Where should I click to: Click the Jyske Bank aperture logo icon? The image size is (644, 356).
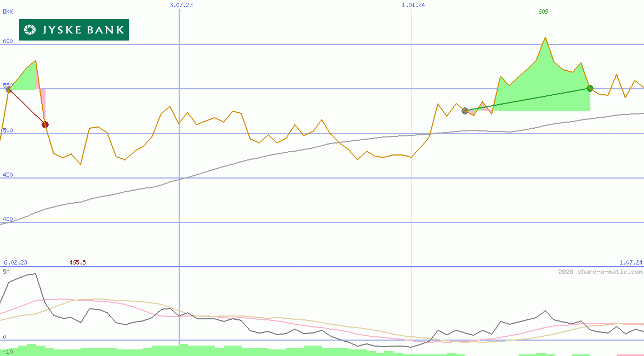tap(30, 30)
